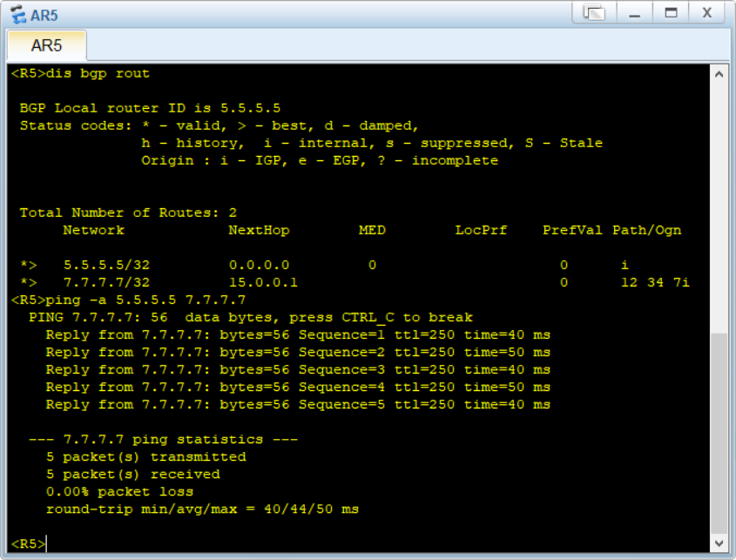
Task: Click the ping reply with Sequence=1
Action: click(x=298, y=334)
